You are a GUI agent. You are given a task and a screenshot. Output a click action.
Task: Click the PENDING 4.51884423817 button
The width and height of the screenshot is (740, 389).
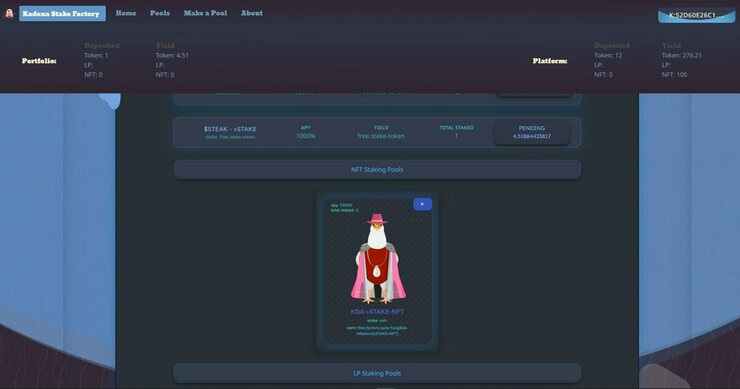(x=532, y=132)
